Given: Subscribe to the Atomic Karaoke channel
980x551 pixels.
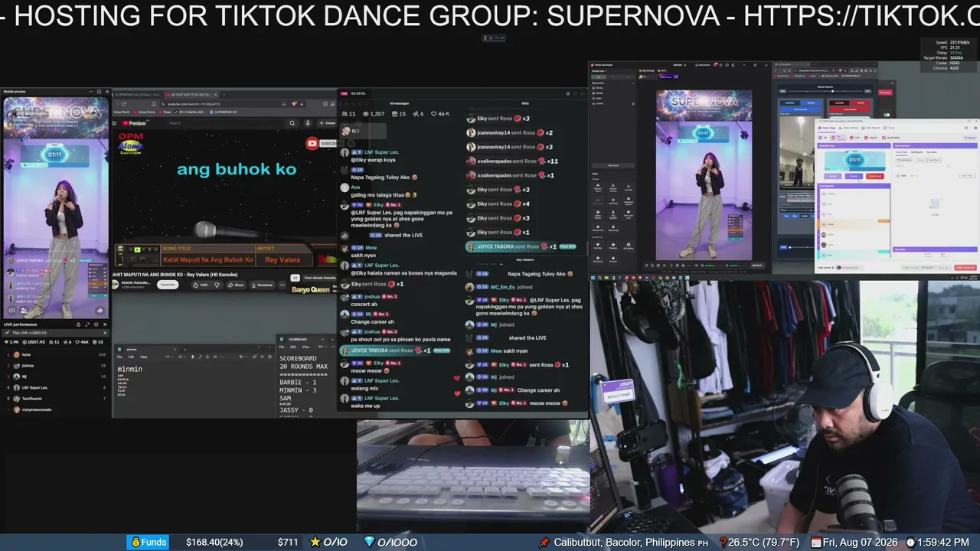Looking at the screenshot, I should pos(168,285).
